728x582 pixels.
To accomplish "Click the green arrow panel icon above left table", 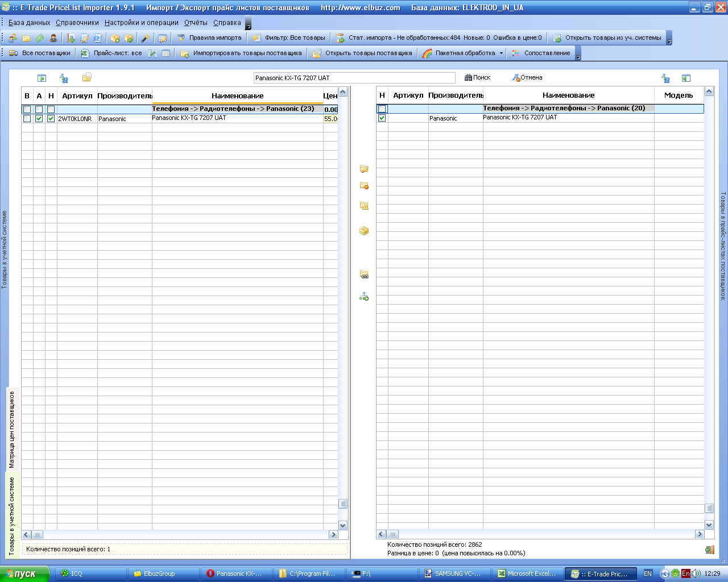I will coord(42,78).
